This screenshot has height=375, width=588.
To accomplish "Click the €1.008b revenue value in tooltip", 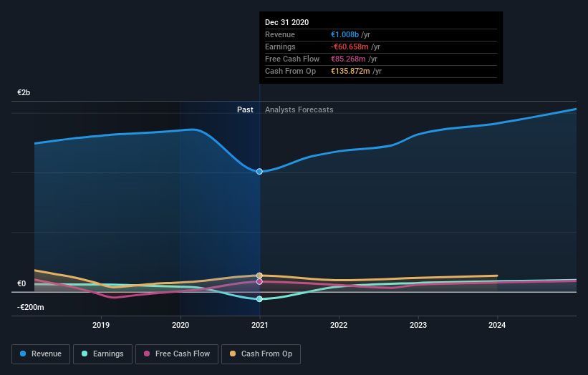I will [x=344, y=34].
